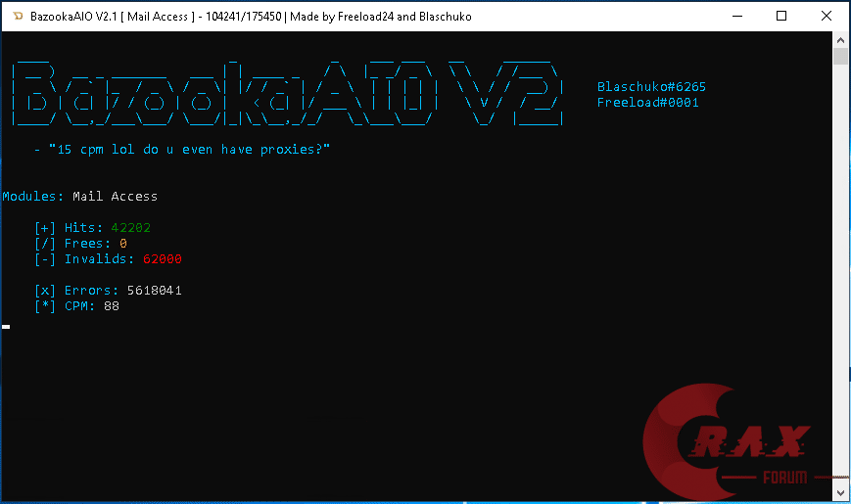Click the [+] Hits label

(69, 228)
